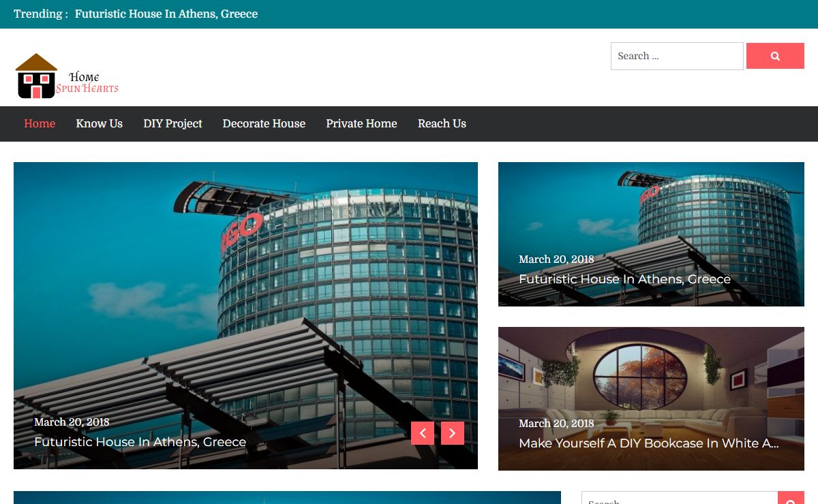This screenshot has width=818, height=504.
Task: Open the Decorate House menu item
Action: tap(264, 123)
